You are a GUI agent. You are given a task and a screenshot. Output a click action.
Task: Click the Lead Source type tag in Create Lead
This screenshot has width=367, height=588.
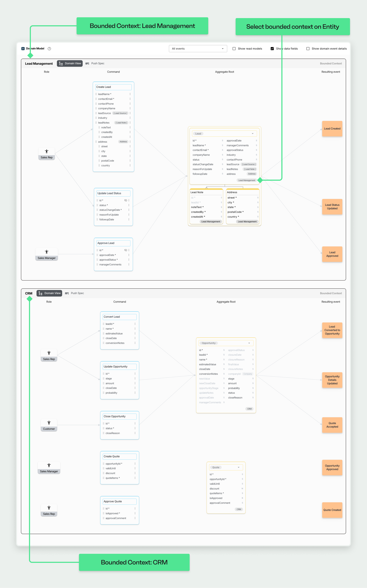pos(120,113)
